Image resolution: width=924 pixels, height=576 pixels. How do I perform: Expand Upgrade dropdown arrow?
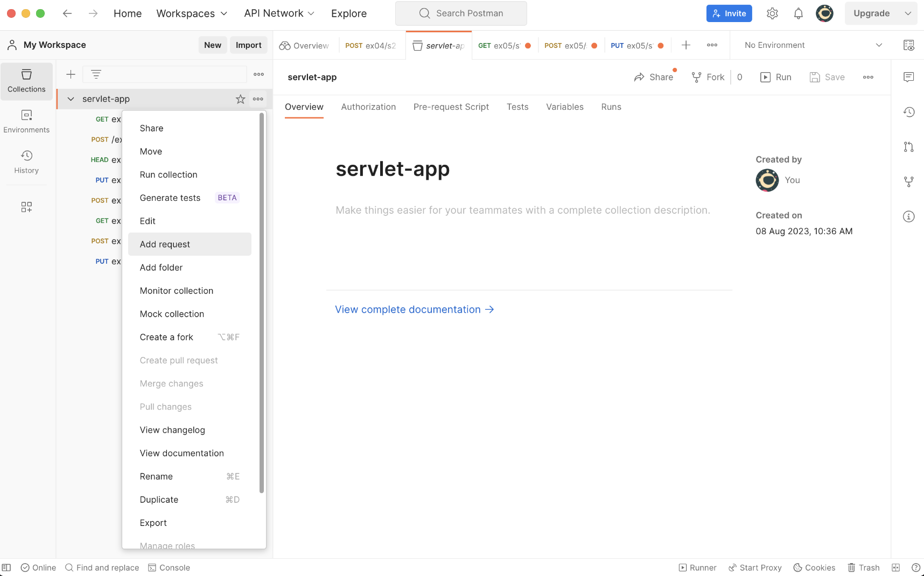tap(908, 13)
